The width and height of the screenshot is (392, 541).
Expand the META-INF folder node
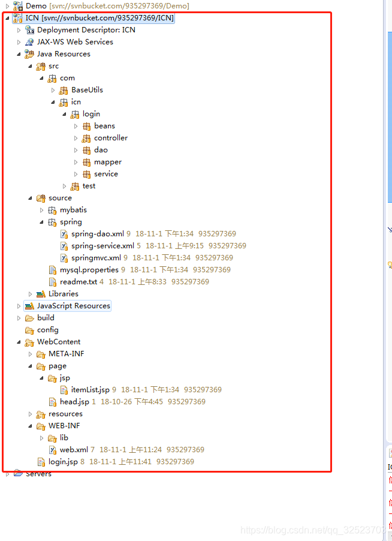point(31,354)
